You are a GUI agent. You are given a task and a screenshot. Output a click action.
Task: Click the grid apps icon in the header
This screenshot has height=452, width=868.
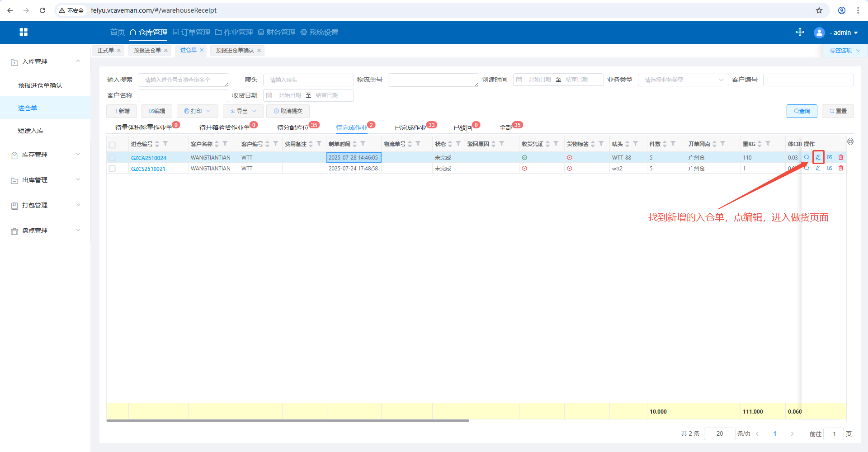[x=24, y=32]
